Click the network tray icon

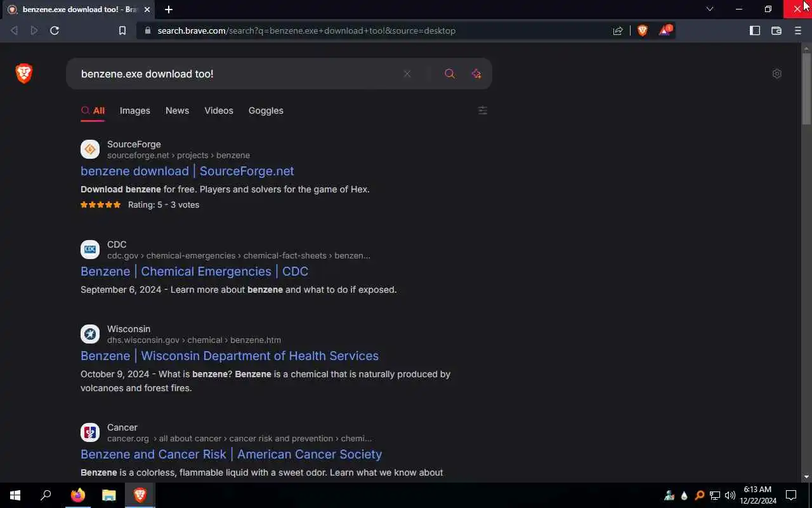pyautogui.click(x=715, y=495)
